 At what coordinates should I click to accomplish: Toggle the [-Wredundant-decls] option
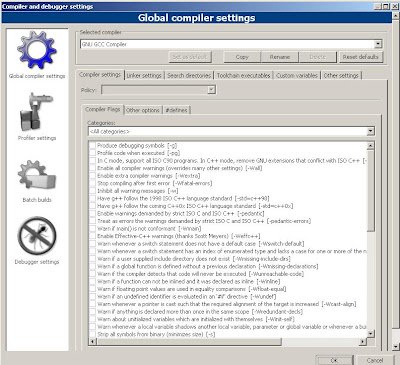(92, 312)
